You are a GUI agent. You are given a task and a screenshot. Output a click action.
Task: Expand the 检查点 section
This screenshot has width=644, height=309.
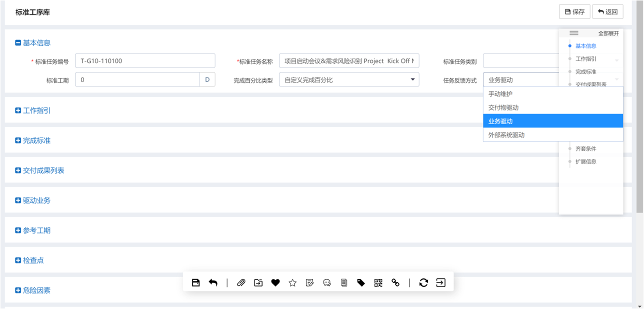tap(18, 260)
